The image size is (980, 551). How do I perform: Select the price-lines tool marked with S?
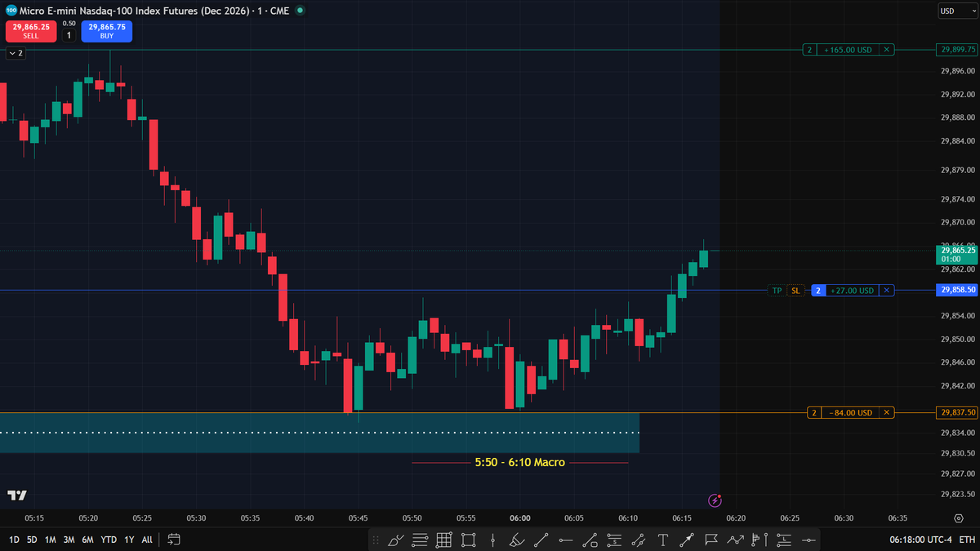pyautogui.click(x=614, y=540)
